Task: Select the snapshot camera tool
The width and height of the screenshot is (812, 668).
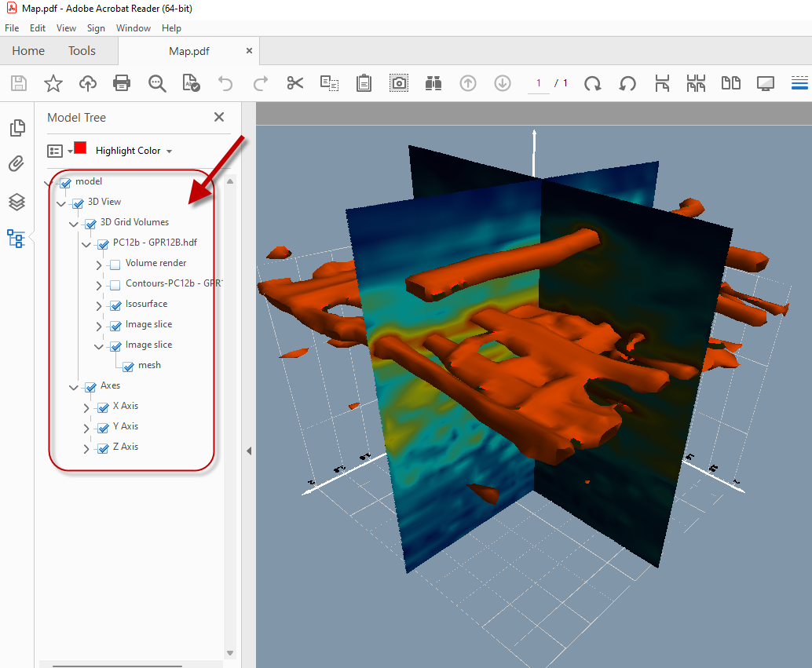Action: pos(399,83)
